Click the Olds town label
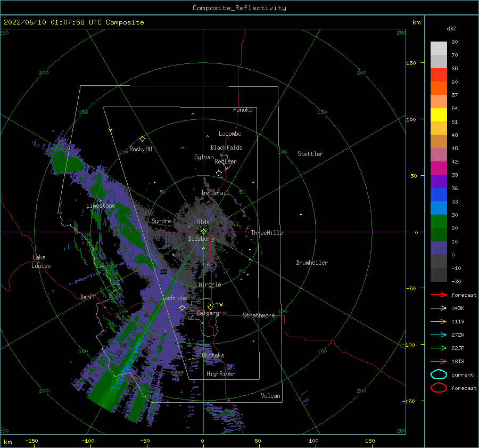Screen dimensions: 479x448 (x=203, y=222)
